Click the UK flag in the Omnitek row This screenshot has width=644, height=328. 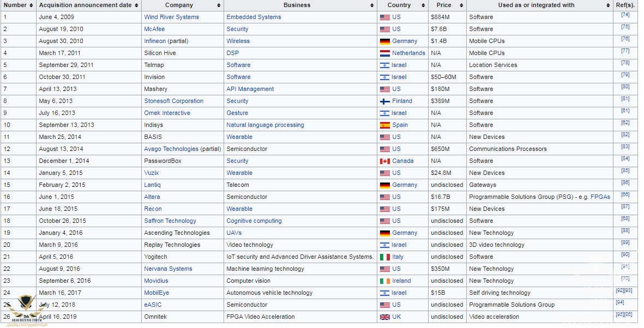click(x=385, y=317)
